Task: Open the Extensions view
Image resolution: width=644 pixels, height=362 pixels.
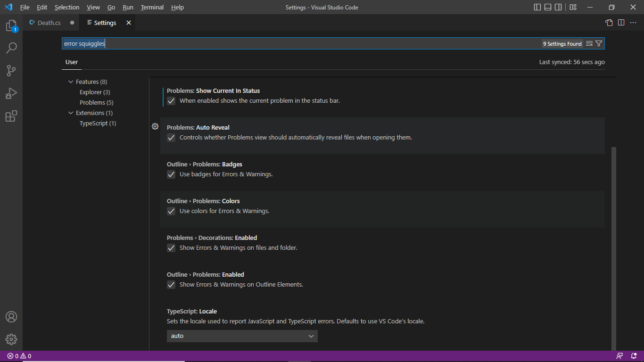Action: (x=11, y=116)
